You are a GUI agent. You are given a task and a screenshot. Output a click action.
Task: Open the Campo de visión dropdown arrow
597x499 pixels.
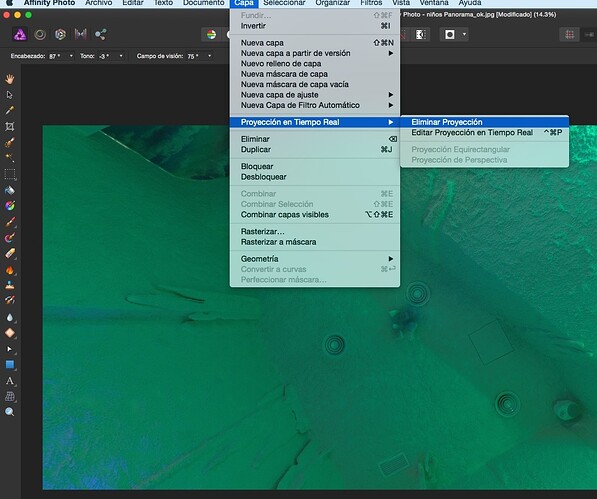click(x=209, y=56)
